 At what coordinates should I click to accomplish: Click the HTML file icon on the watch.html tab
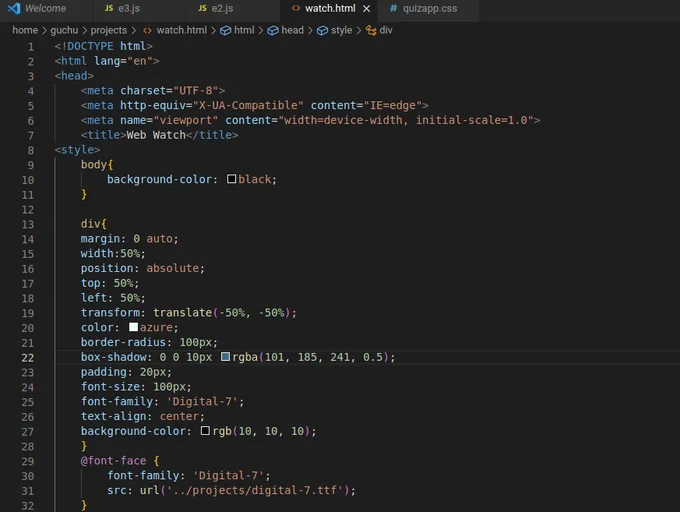pos(296,8)
